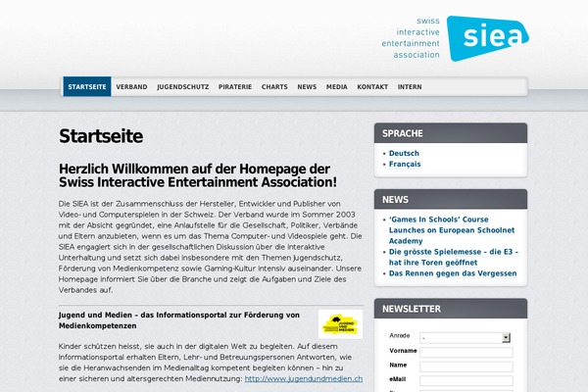Click the Vorname form label
Screen dimensions: 588x392
pyautogui.click(x=403, y=351)
